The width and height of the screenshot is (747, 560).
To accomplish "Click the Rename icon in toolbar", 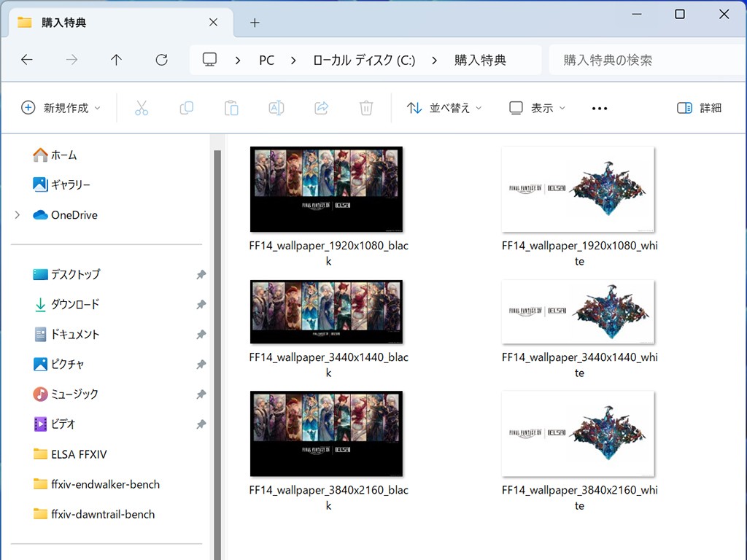I will [276, 108].
